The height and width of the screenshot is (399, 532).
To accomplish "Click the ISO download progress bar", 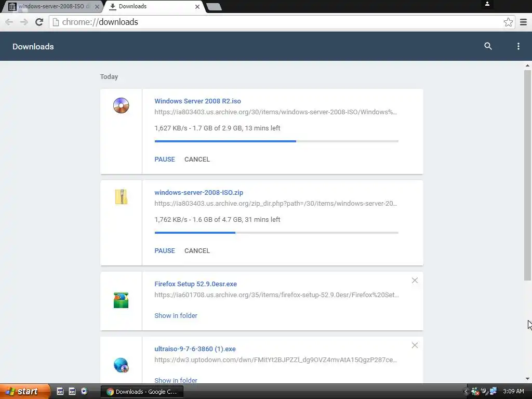I will pyautogui.click(x=276, y=141).
